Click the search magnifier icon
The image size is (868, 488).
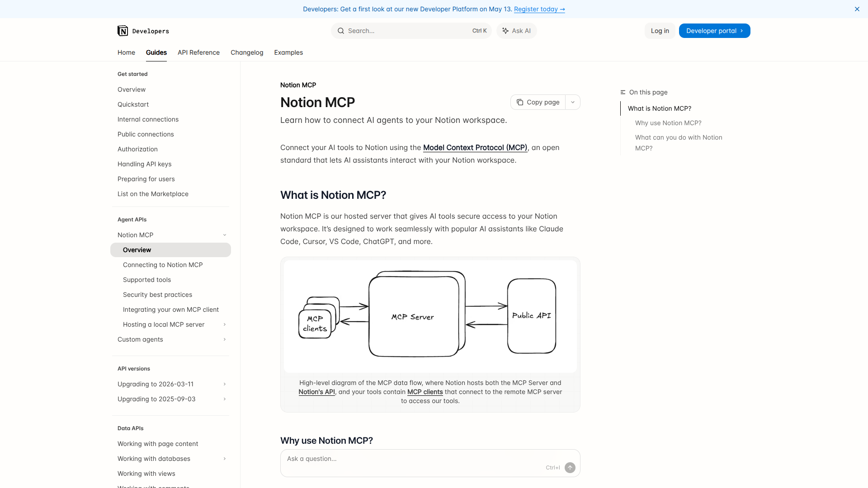point(340,31)
